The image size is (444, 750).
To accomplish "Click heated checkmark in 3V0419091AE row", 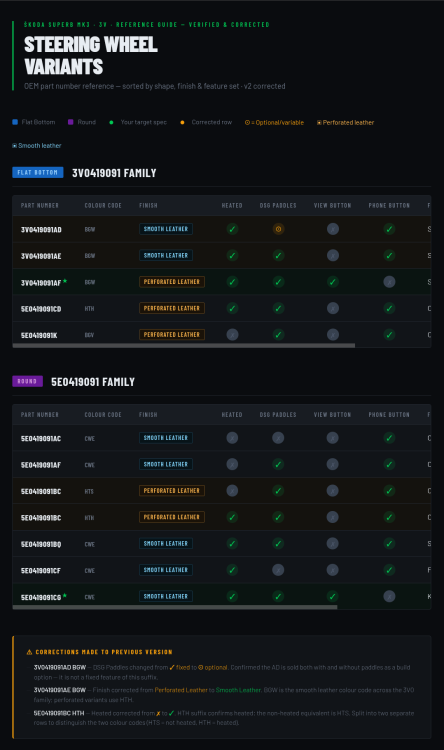I will [x=232, y=255].
